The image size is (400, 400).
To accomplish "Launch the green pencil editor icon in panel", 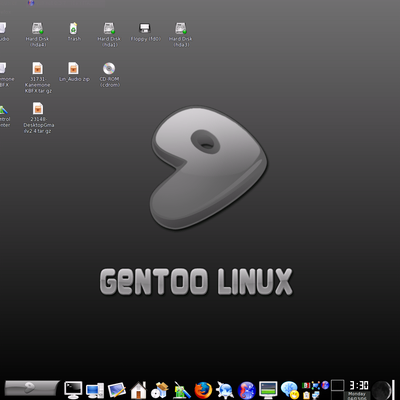I will 182,390.
